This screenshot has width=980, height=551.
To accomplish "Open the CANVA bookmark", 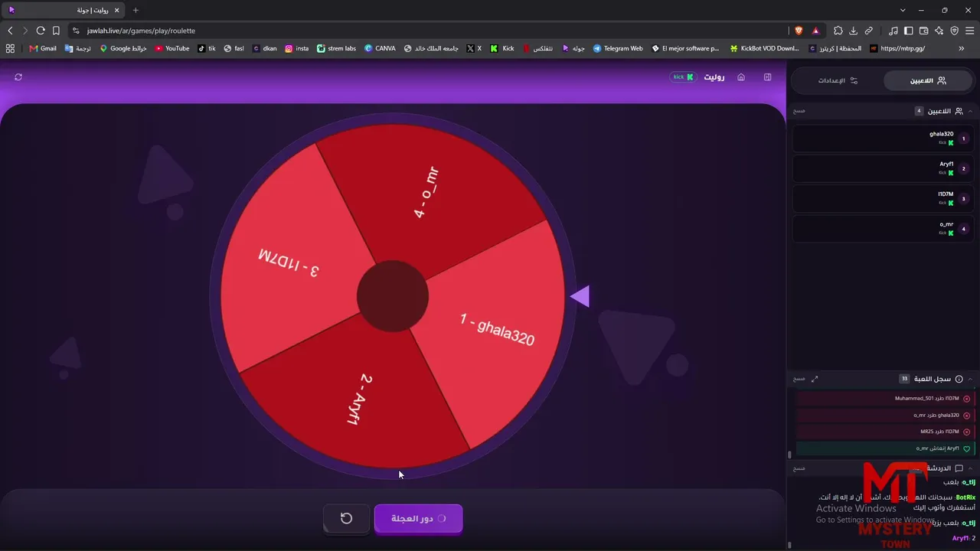I will (x=380, y=48).
